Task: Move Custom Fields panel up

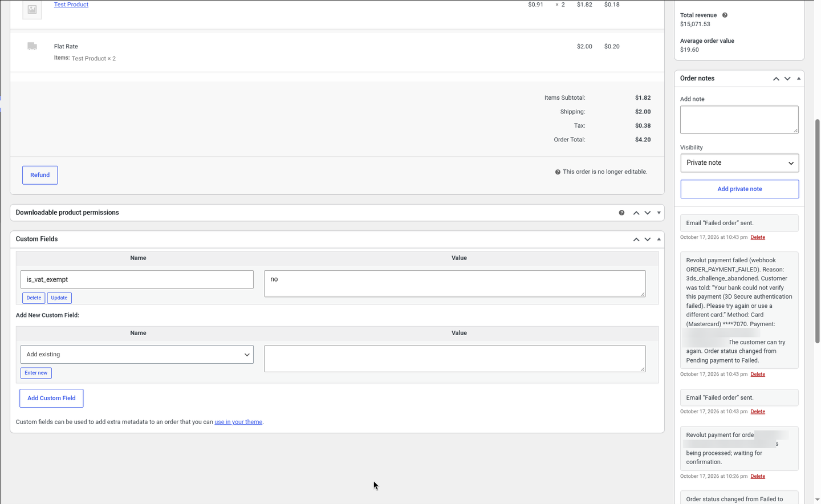Action: click(x=636, y=239)
